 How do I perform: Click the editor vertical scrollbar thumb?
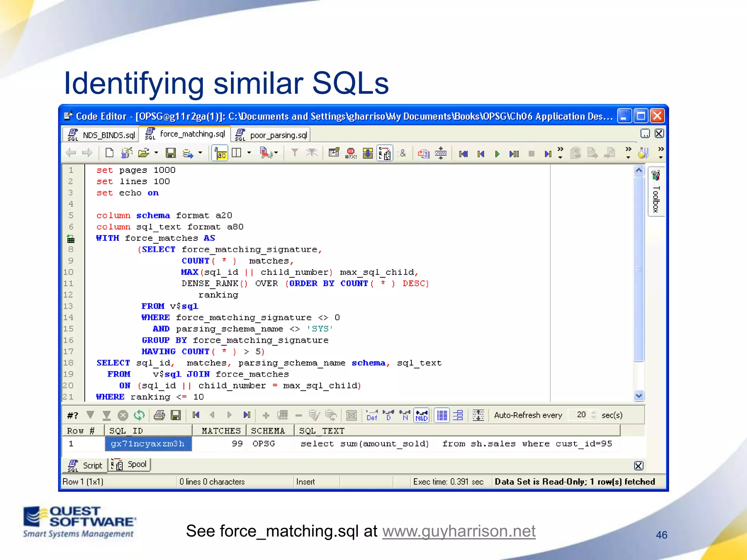pos(639,269)
